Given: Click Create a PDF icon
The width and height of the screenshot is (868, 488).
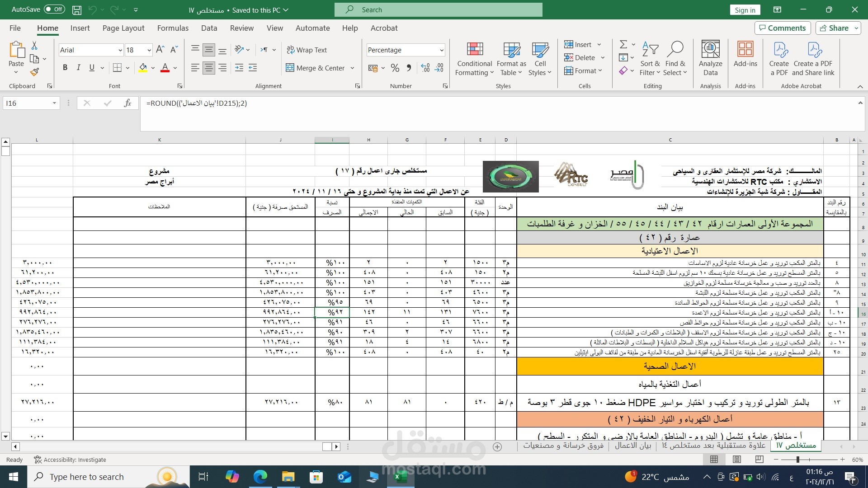Looking at the screenshot, I should 779,58.
